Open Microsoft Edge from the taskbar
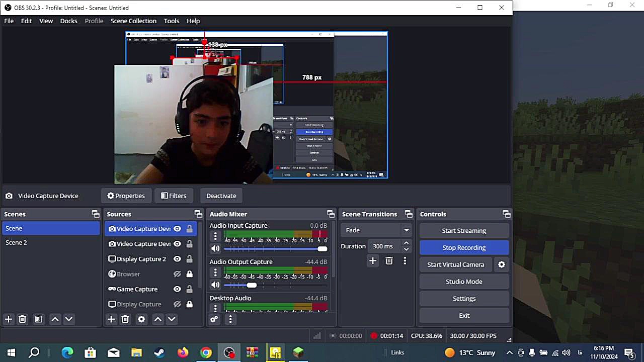 67,352
